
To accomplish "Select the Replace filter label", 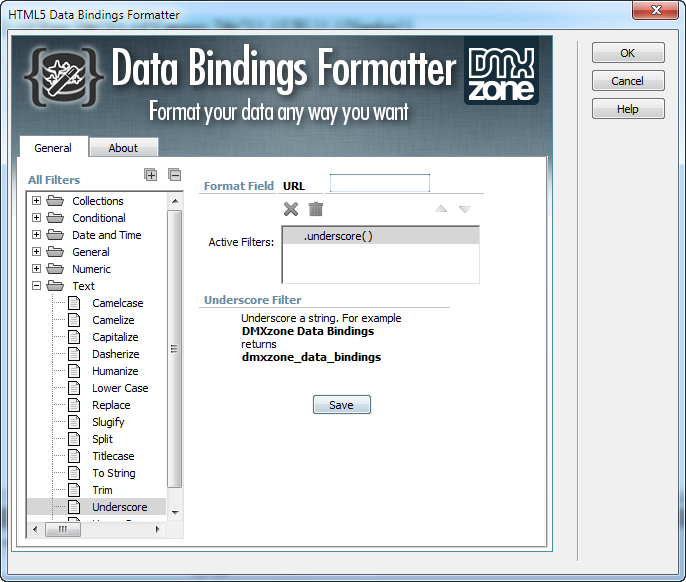I will coord(111,405).
